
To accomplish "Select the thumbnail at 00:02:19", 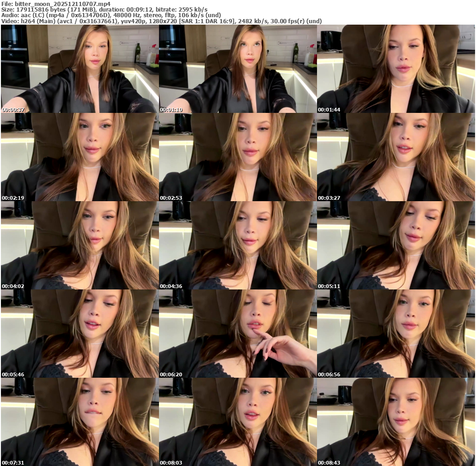I will (x=79, y=157).
